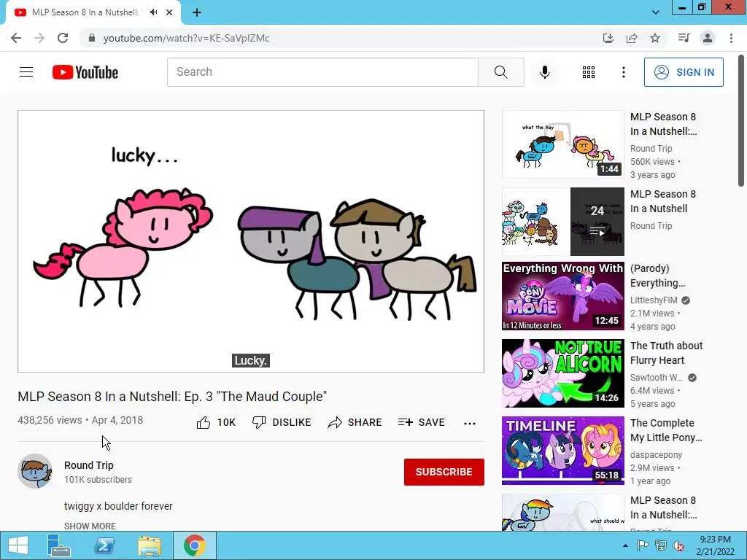
Task: Click the video title 'The Maud Couple'
Action: click(x=172, y=396)
